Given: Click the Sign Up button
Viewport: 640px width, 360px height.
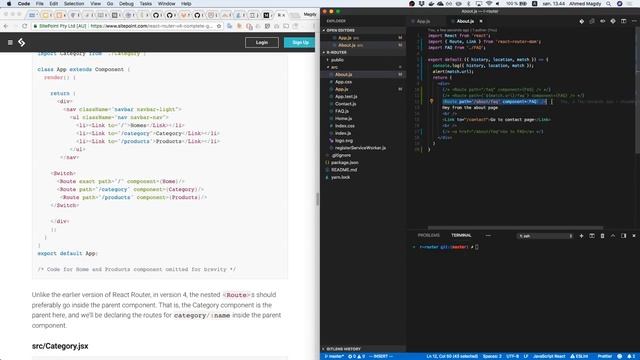Looking at the screenshot, I should [300, 42].
